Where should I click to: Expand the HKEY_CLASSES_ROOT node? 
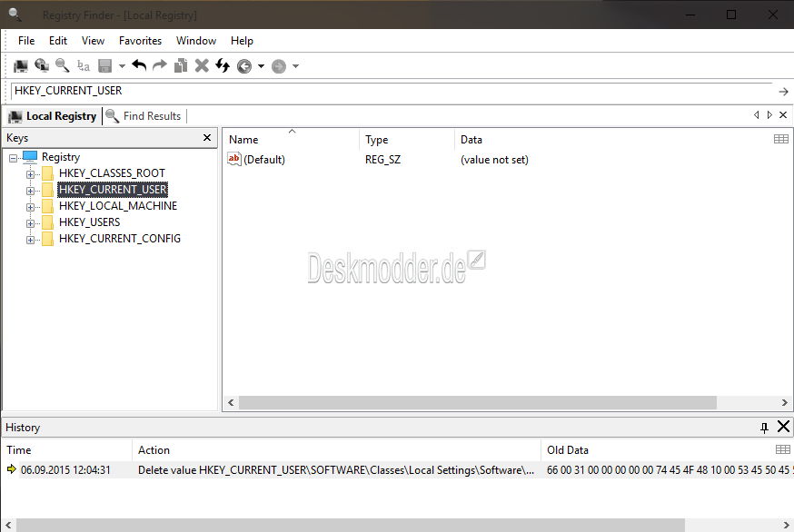click(x=30, y=174)
